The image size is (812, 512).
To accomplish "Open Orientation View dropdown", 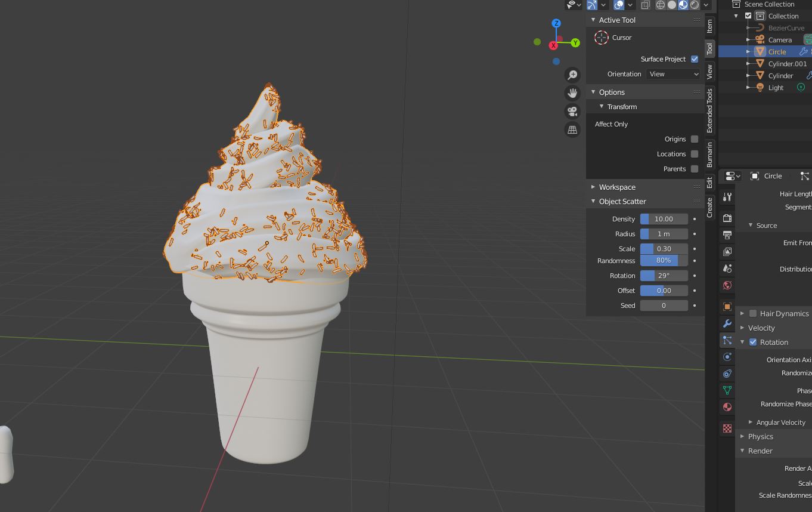I will coord(673,74).
